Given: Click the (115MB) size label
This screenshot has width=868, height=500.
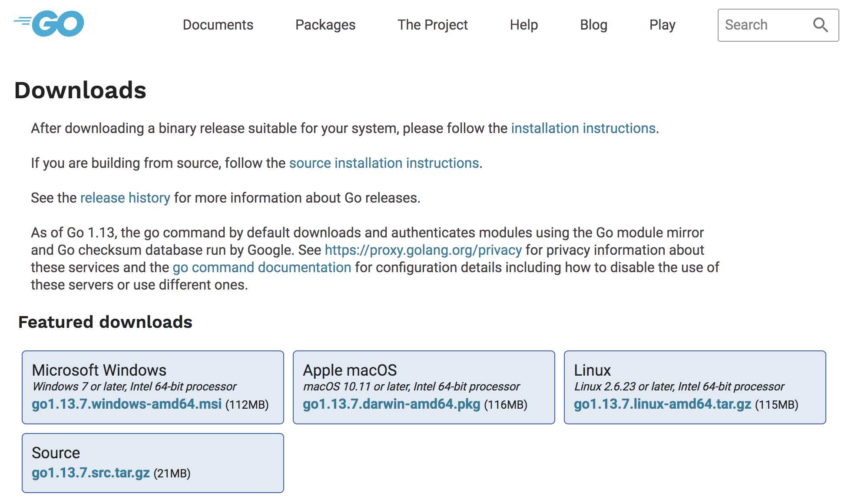Looking at the screenshot, I should [x=776, y=405].
